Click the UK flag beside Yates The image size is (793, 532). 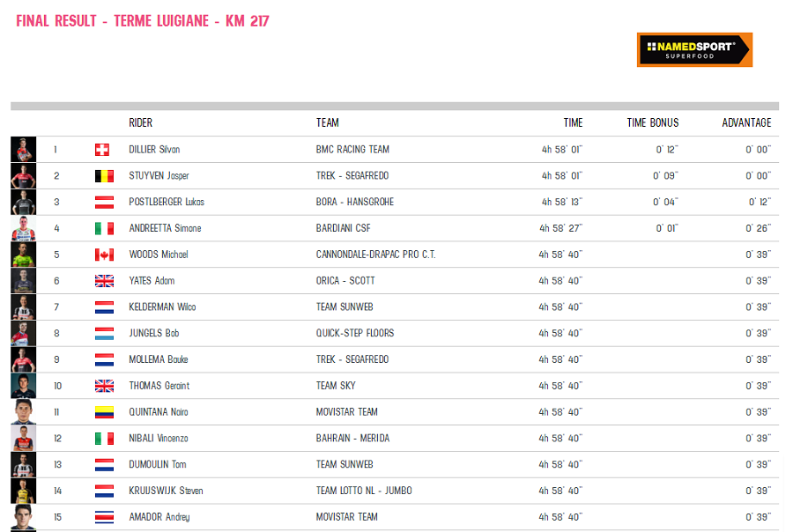(104, 281)
